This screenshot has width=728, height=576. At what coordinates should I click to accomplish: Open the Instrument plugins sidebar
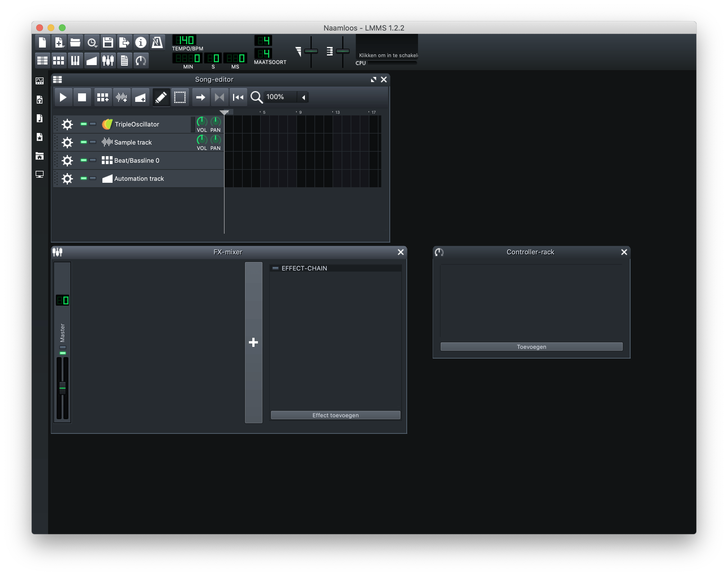pos(40,81)
